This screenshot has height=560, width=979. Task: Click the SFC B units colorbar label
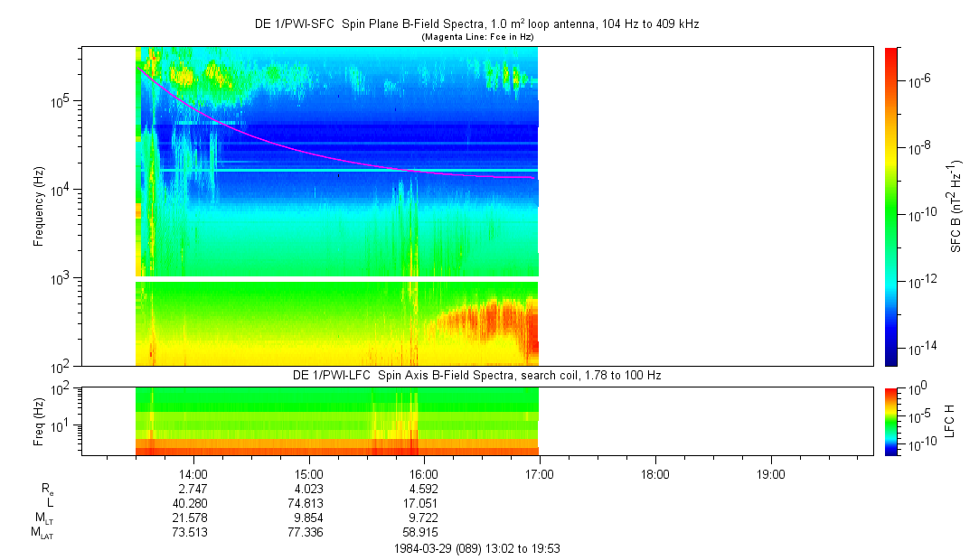tap(955, 206)
